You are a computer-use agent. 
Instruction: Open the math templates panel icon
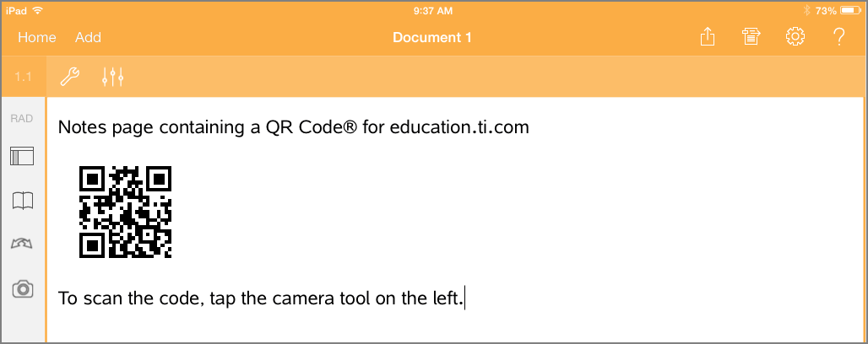(23, 156)
